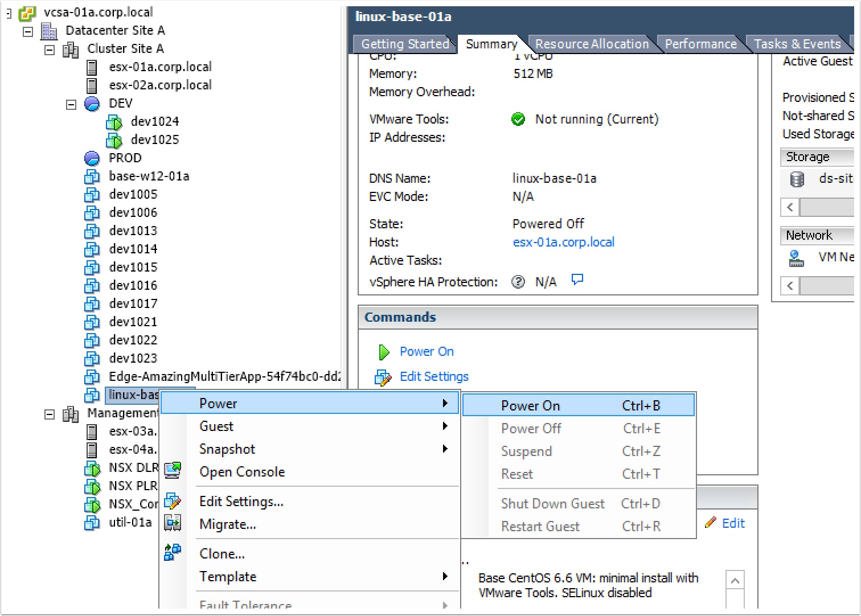
Task: Click the vCenter server icon for vcsa-01a.corp.local
Action: 27,13
